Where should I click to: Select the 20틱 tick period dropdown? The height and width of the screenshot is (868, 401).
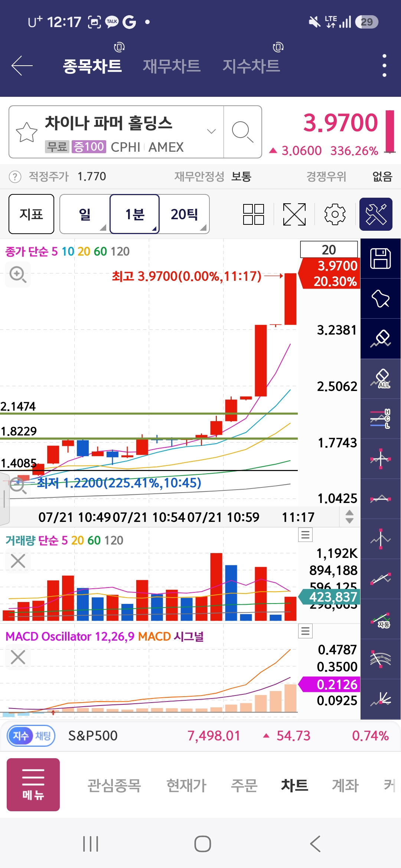pyautogui.click(x=184, y=214)
